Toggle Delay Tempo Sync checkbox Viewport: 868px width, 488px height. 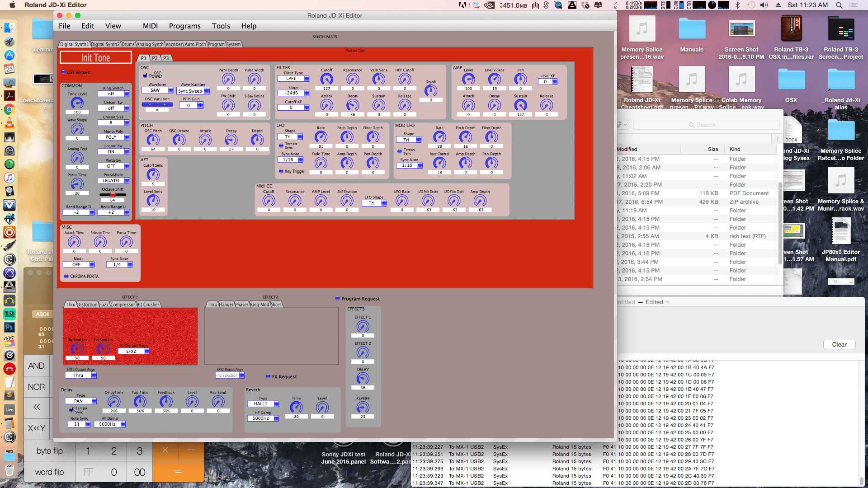tap(71, 410)
